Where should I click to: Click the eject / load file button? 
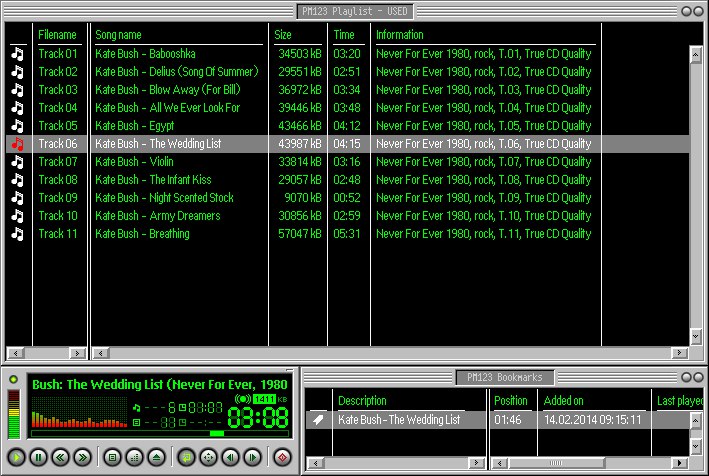click(156, 457)
